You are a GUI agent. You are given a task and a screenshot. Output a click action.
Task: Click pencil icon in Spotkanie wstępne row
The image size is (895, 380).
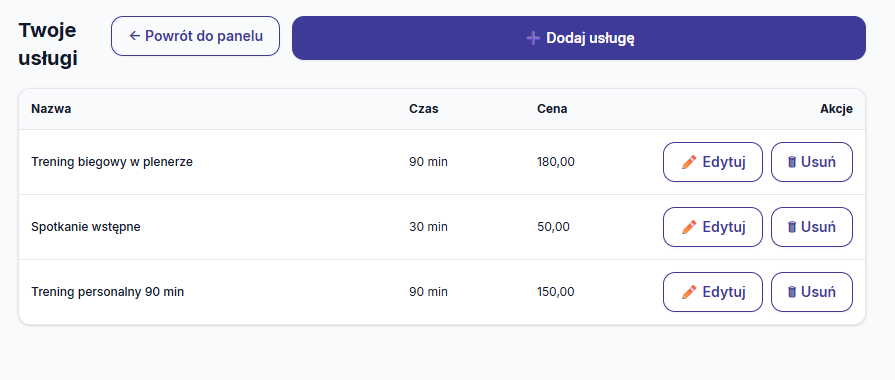pos(689,227)
